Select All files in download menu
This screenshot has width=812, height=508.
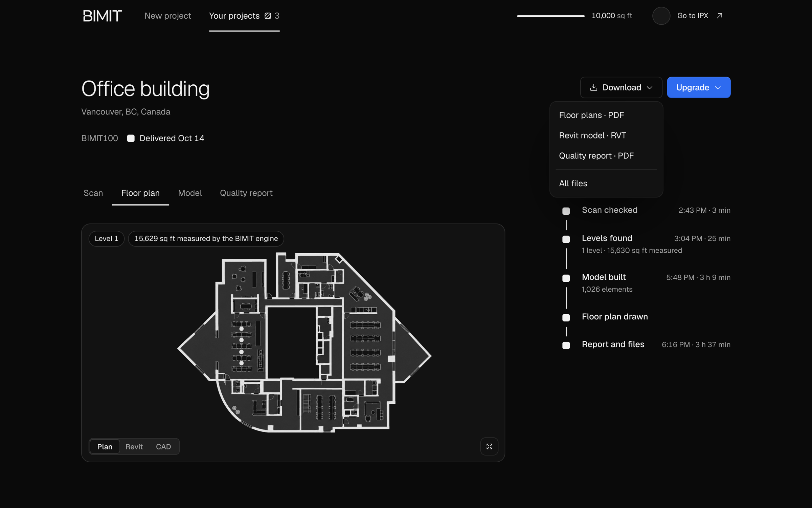[x=606, y=183]
